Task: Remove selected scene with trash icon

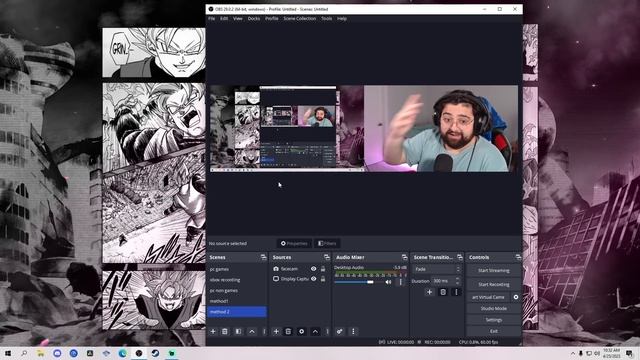Action: point(224,331)
